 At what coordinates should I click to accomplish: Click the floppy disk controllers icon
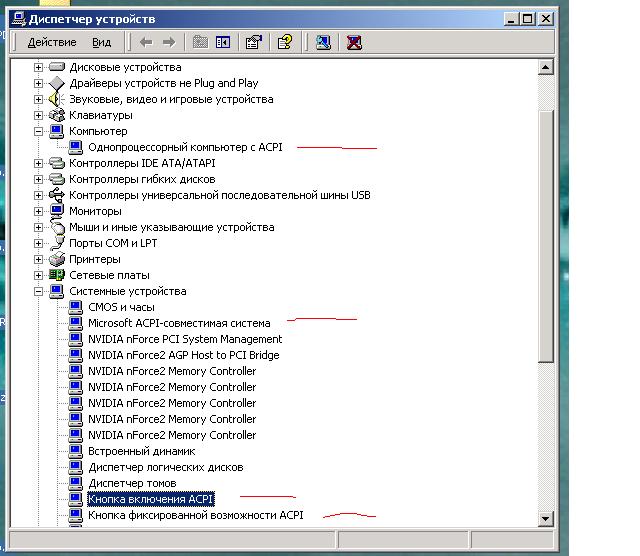pos(57,179)
